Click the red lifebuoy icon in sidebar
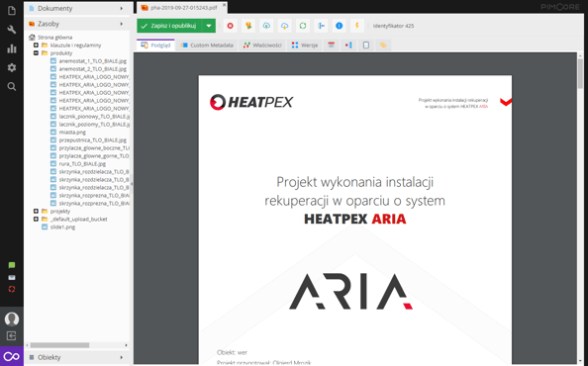Screen dimensions: 588x366 (12, 289)
